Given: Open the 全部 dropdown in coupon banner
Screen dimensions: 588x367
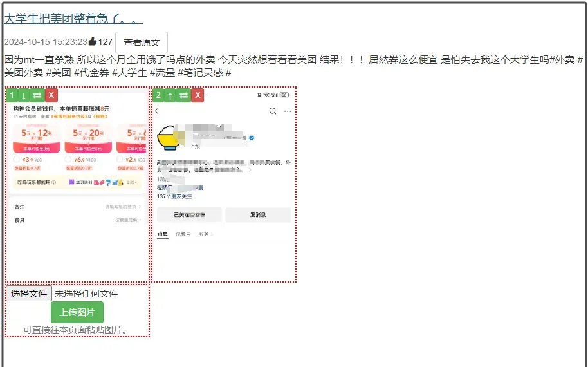Looking at the screenshot, I should (131, 183).
